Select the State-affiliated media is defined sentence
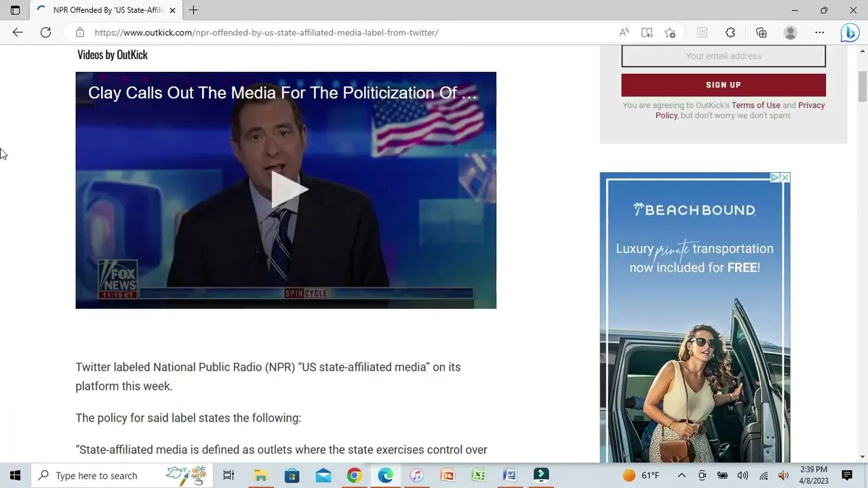The image size is (868, 488). click(x=281, y=449)
